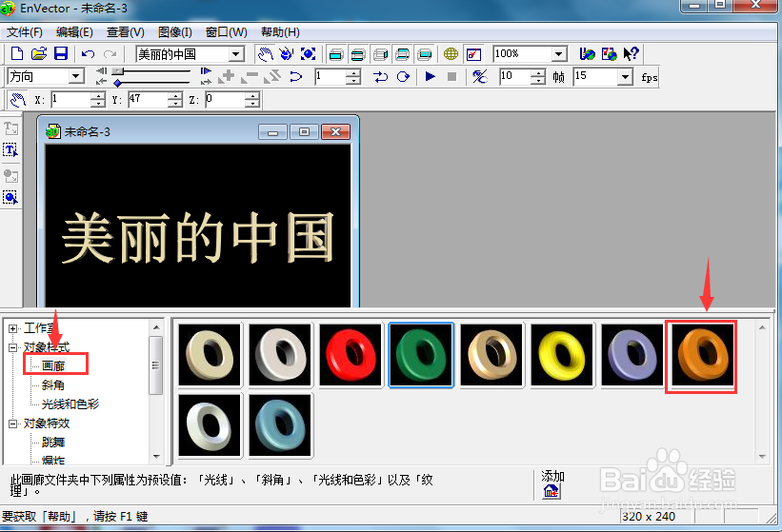
Task: Click the Reverse path curved arrow icon
Action: 296,77
